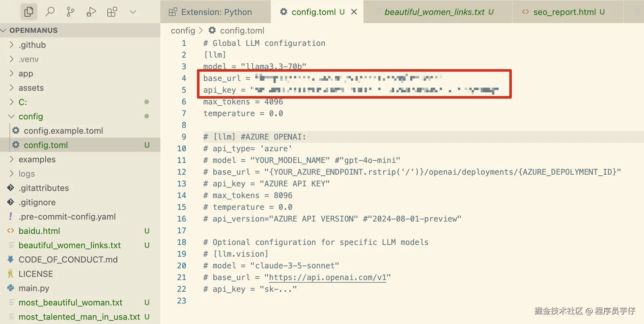
Task: Switch to the beautiful_women_links.txt tab
Action: click(438, 12)
